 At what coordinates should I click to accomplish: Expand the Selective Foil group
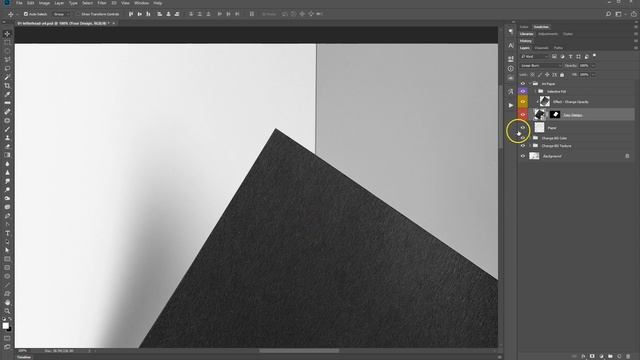coord(536,91)
